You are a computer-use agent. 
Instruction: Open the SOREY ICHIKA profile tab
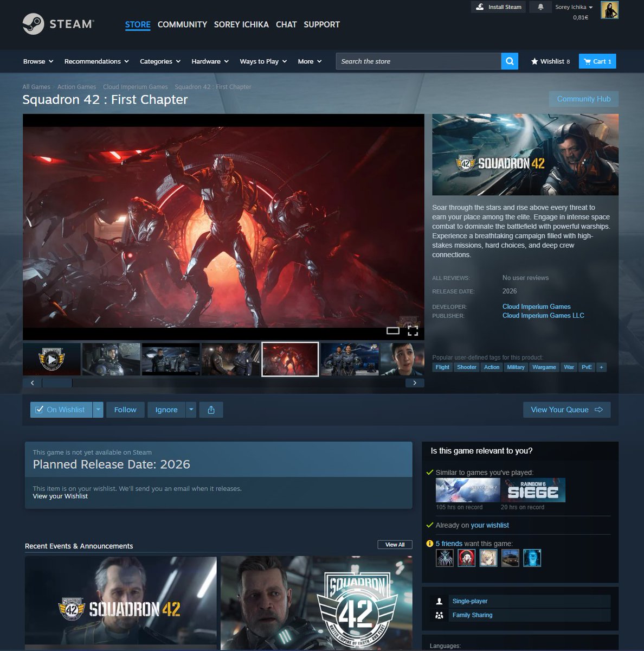[241, 24]
